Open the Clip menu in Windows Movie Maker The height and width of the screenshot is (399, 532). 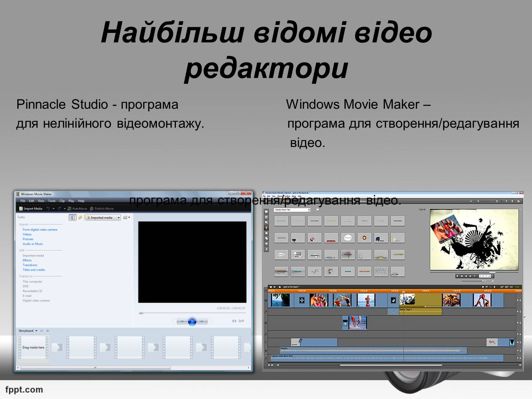pos(62,201)
